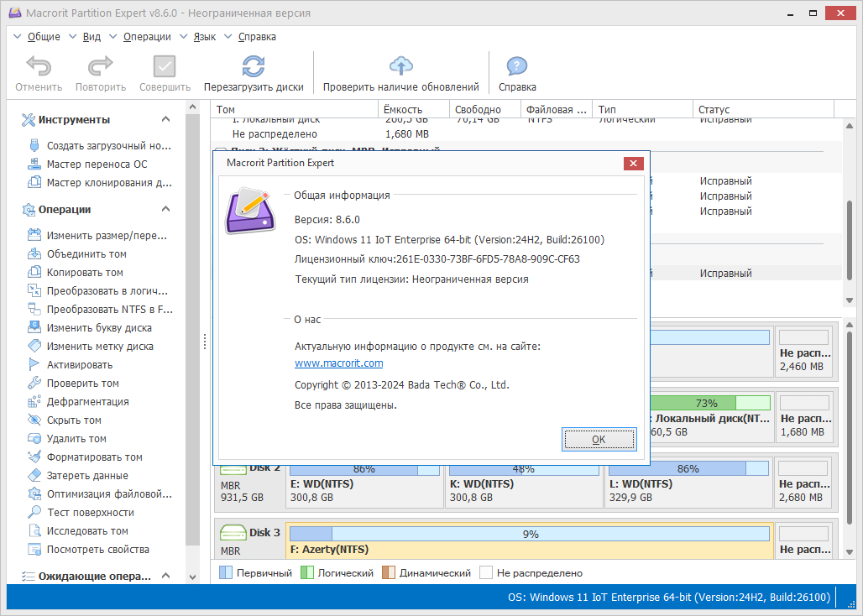863x616 pixels.
Task: Click the Удалить том icon
Action: point(34,438)
